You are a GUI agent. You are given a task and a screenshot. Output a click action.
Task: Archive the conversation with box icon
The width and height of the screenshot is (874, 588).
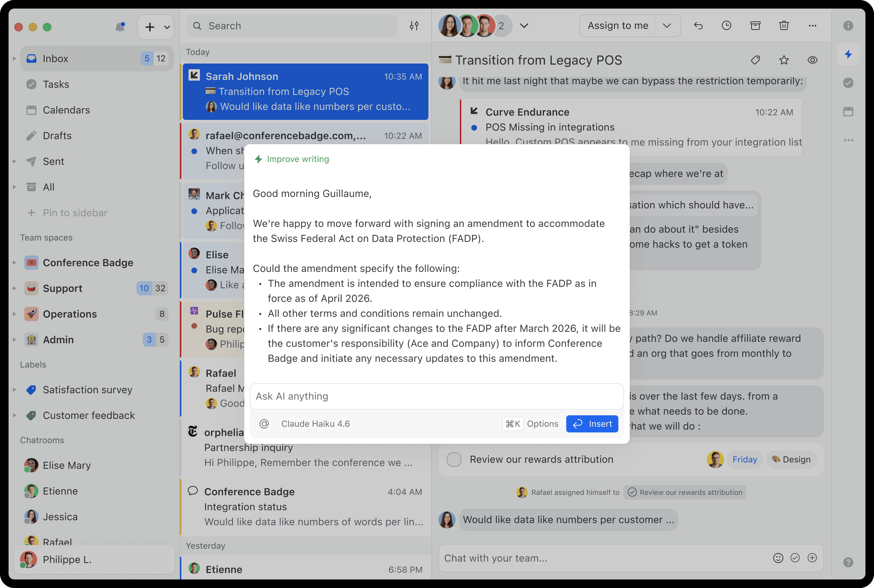tap(755, 26)
